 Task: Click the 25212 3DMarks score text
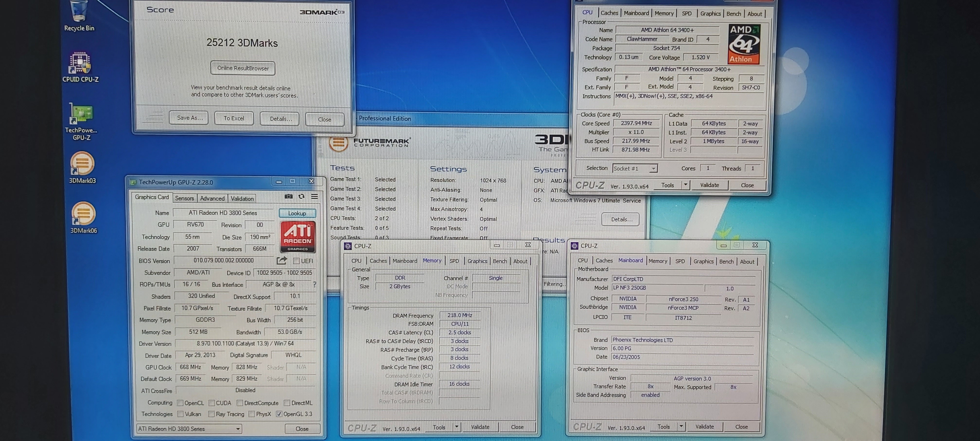click(242, 43)
